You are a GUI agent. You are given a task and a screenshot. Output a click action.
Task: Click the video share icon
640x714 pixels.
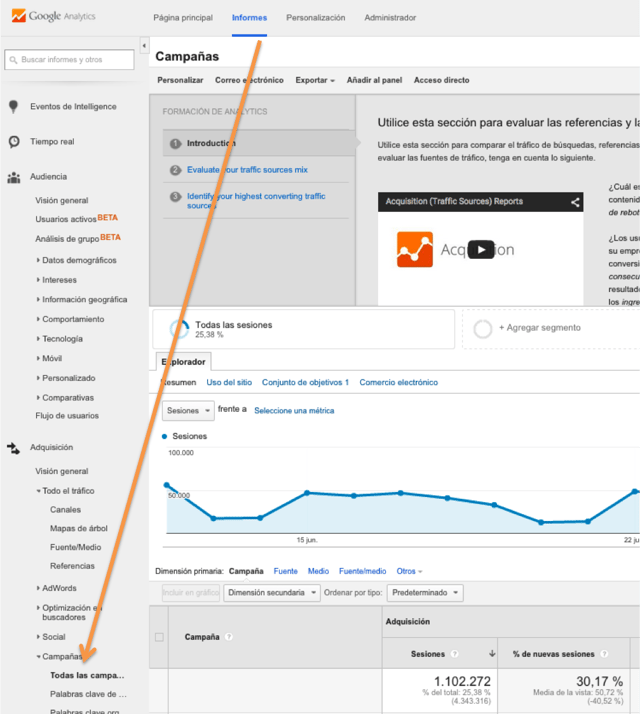575,202
